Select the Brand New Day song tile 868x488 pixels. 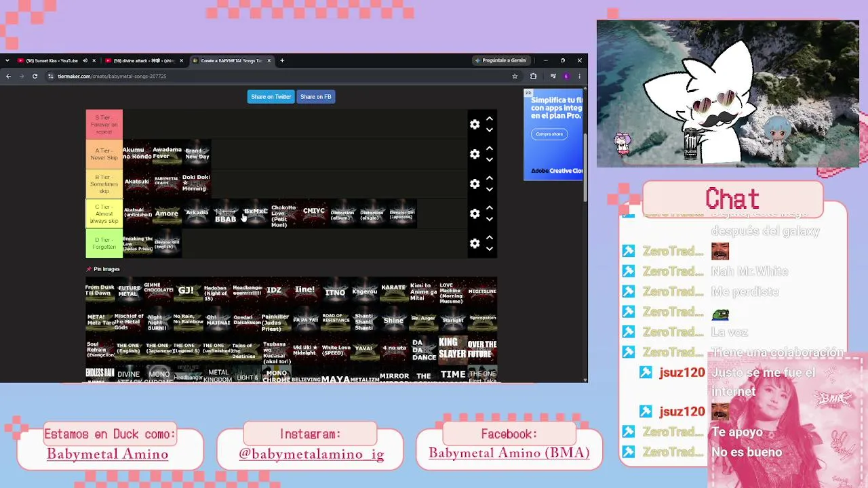pos(197,153)
